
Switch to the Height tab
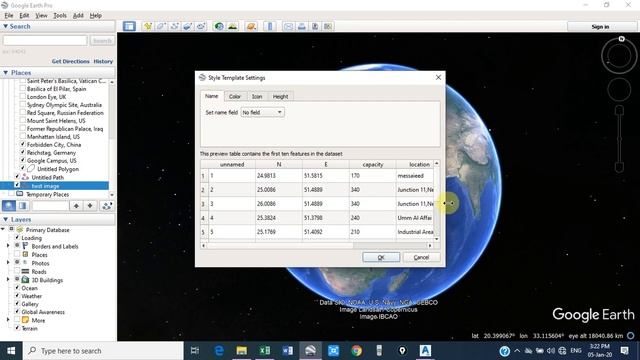280,96
